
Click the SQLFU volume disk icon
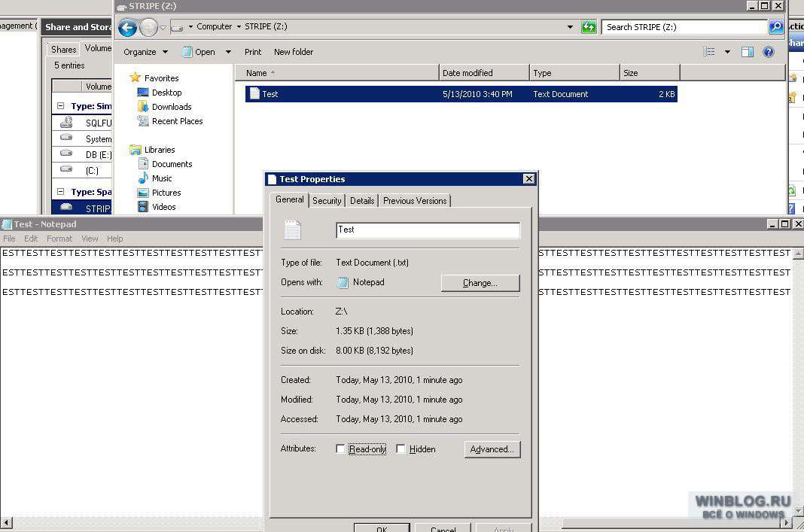pos(66,122)
